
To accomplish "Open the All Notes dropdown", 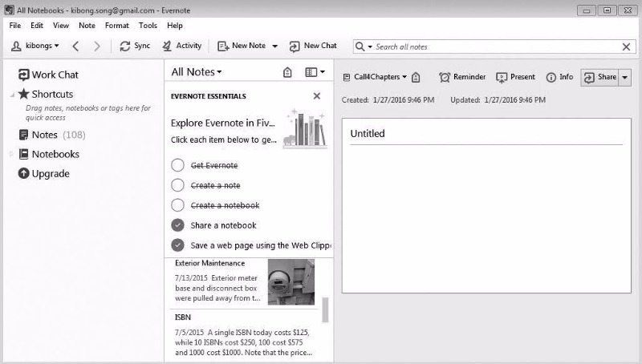I will (x=197, y=72).
